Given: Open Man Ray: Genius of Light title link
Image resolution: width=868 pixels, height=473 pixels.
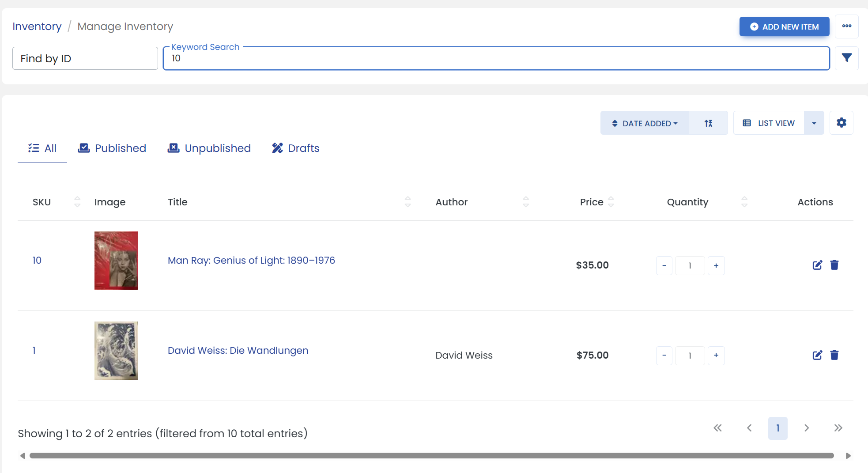Looking at the screenshot, I should tap(251, 261).
